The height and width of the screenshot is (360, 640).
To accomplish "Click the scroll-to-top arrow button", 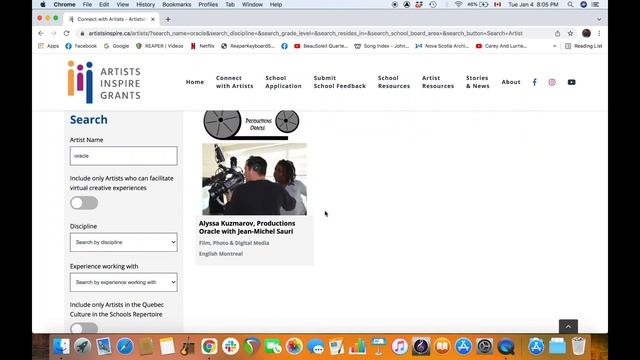I will [568, 327].
